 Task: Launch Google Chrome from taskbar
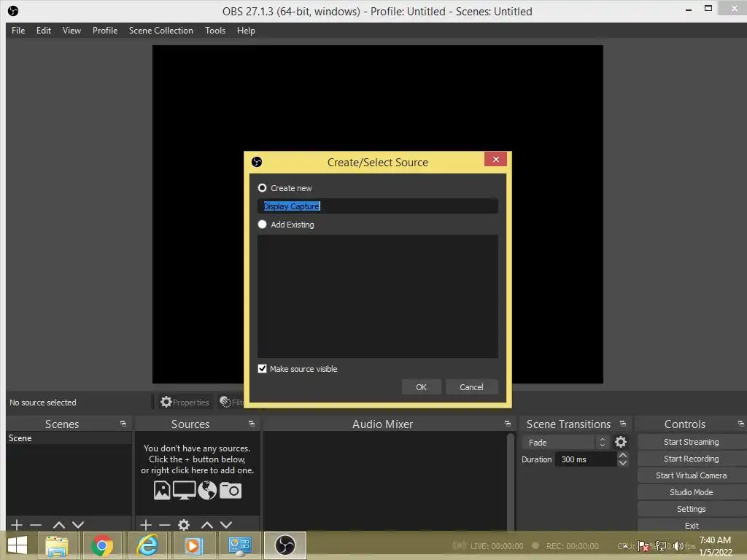tap(102, 545)
